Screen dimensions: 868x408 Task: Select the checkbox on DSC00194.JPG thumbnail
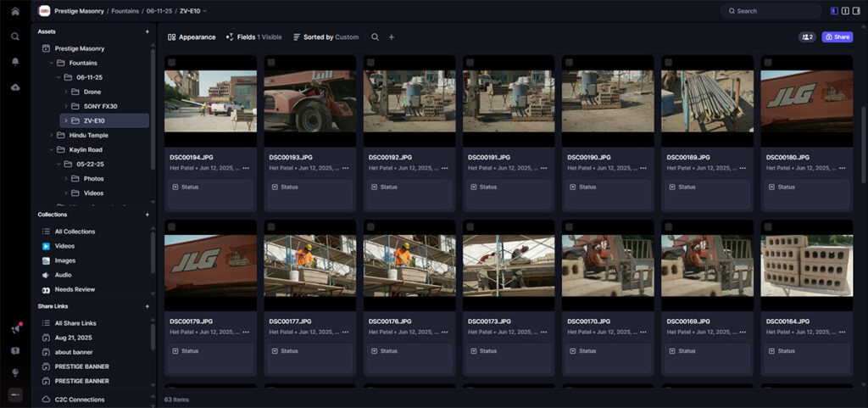(x=171, y=63)
